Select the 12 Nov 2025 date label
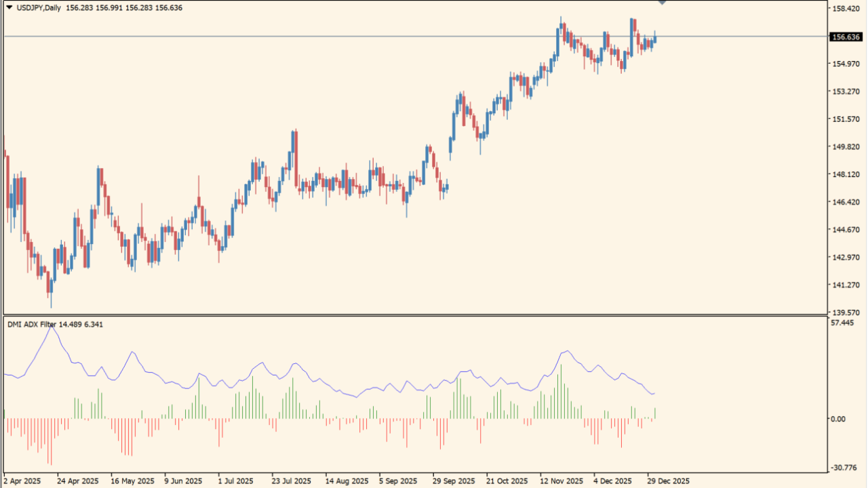Image resolution: width=868 pixels, height=488 pixels. point(562,481)
